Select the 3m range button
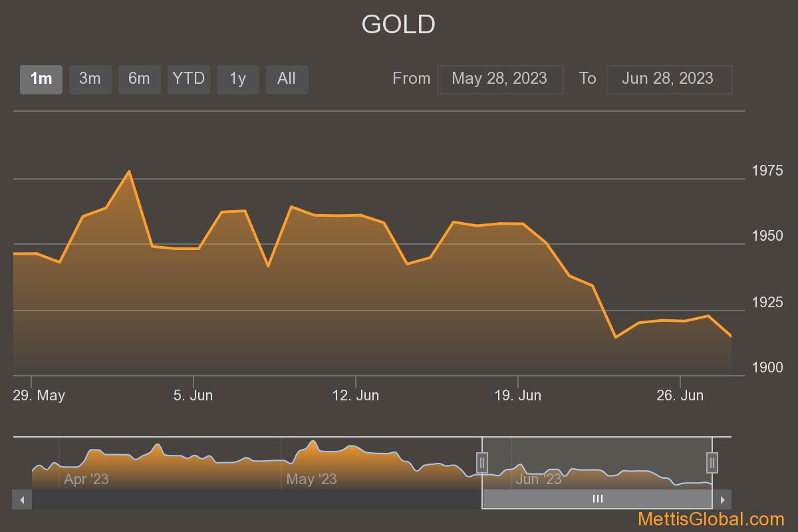The height and width of the screenshot is (532, 798). (x=90, y=79)
